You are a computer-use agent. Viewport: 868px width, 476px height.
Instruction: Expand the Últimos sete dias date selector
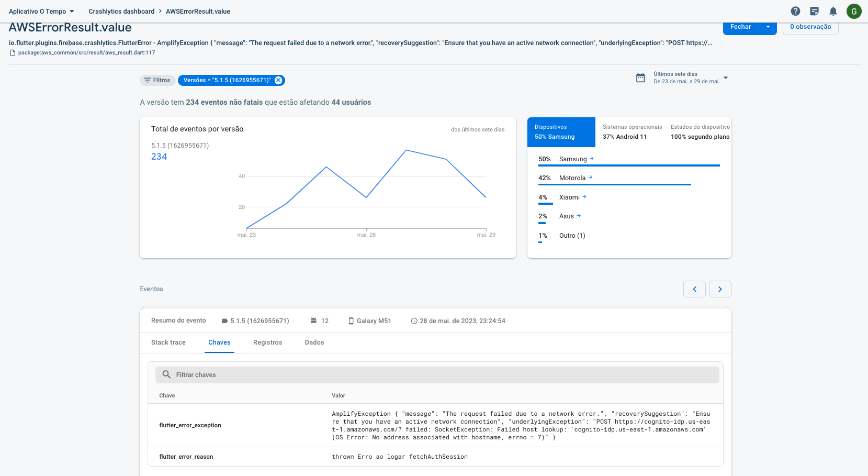point(726,79)
